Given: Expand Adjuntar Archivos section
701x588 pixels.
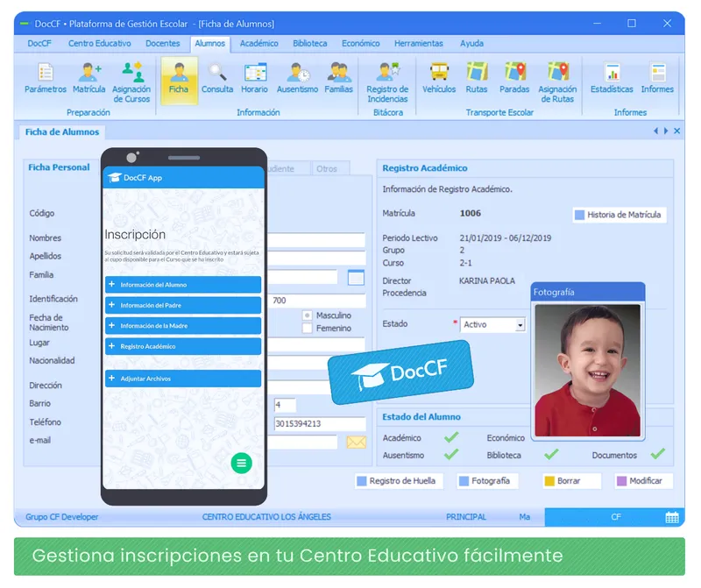Looking at the screenshot, I should tap(183, 379).
